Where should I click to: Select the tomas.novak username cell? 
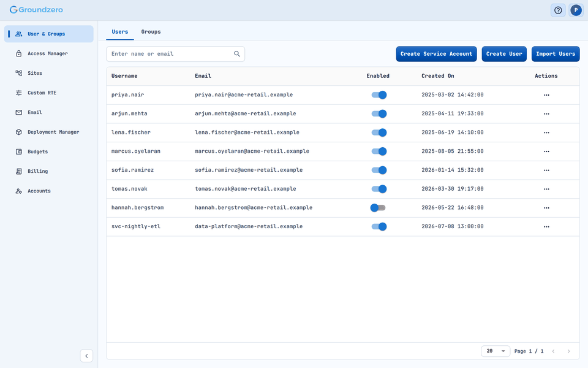[x=129, y=189]
